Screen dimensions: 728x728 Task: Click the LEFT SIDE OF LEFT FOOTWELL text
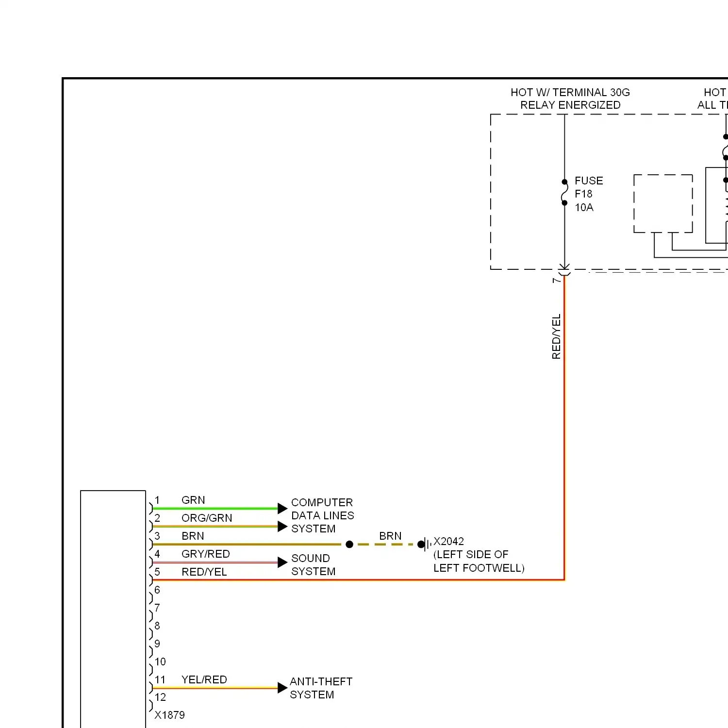479,561
